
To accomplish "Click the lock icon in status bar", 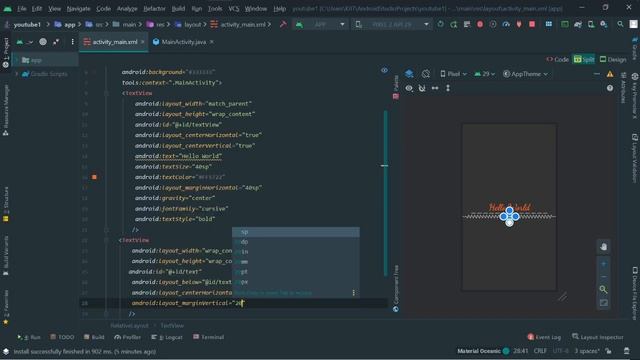I will tap(608, 351).
